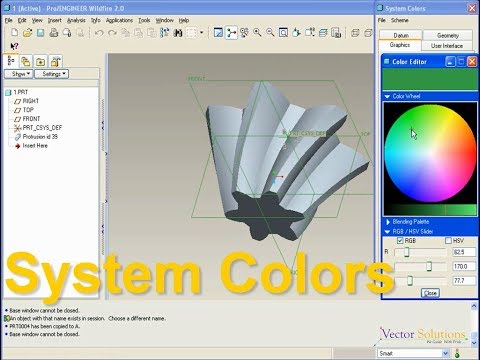Image resolution: width=480 pixels, height=360 pixels.
Task: Click the R red slider handle
Action: [406, 252]
